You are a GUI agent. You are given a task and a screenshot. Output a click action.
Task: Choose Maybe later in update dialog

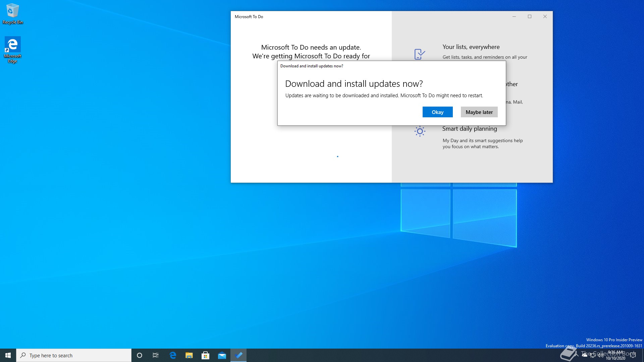click(479, 112)
